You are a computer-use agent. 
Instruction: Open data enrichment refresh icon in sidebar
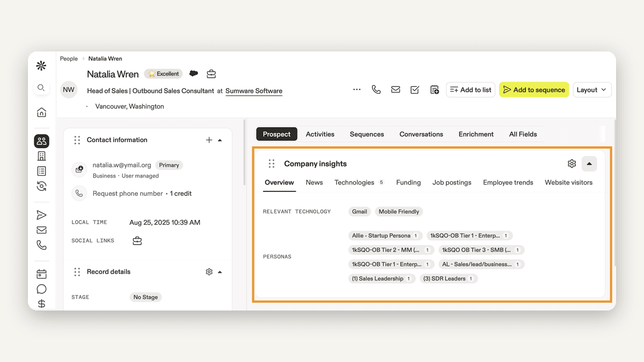pyautogui.click(x=41, y=186)
